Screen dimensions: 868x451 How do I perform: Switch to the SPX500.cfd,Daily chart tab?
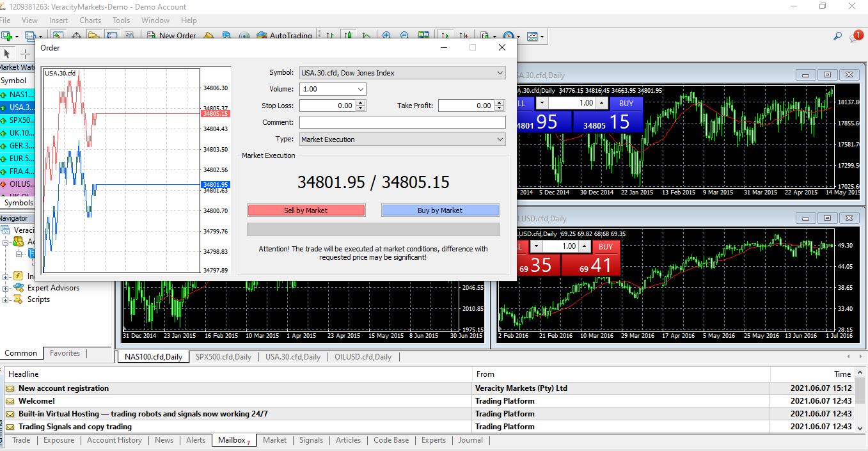coord(223,357)
